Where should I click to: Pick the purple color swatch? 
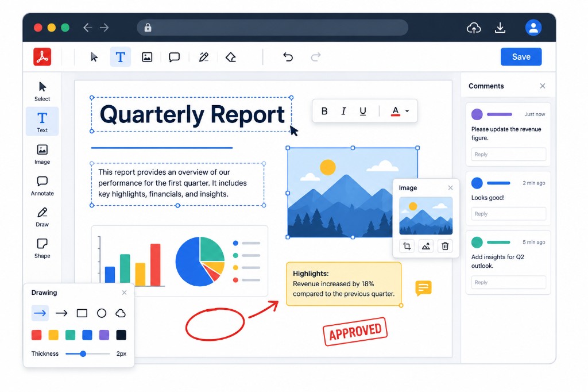tap(104, 335)
